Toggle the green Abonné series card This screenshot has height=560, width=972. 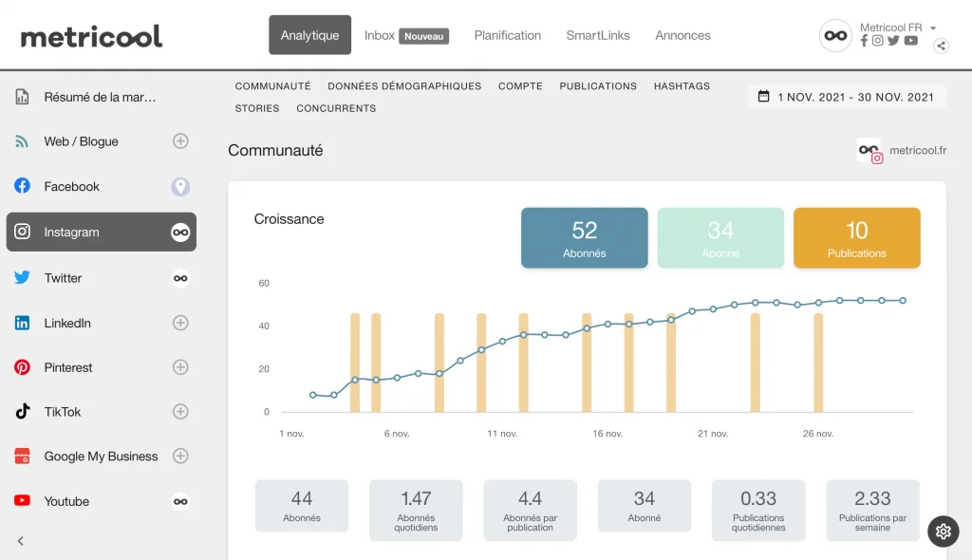pyautogui.click(x=720, y=238)
